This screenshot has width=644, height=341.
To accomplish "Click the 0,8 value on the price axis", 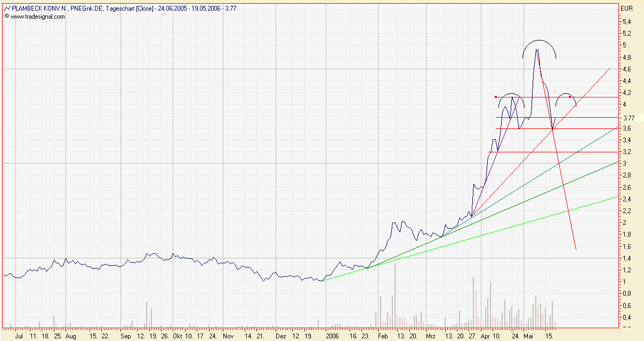I will tap(627, 294).
